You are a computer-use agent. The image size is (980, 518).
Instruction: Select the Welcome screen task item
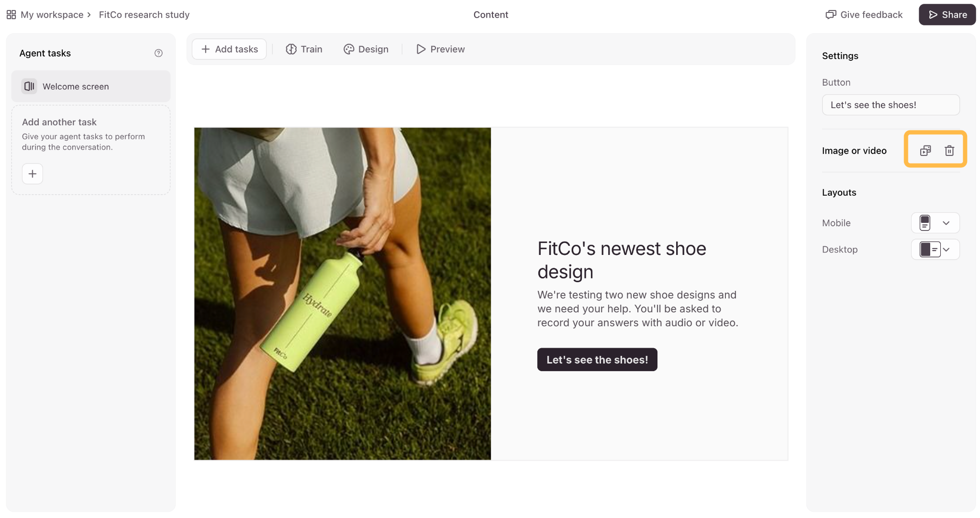pos(91,86)
